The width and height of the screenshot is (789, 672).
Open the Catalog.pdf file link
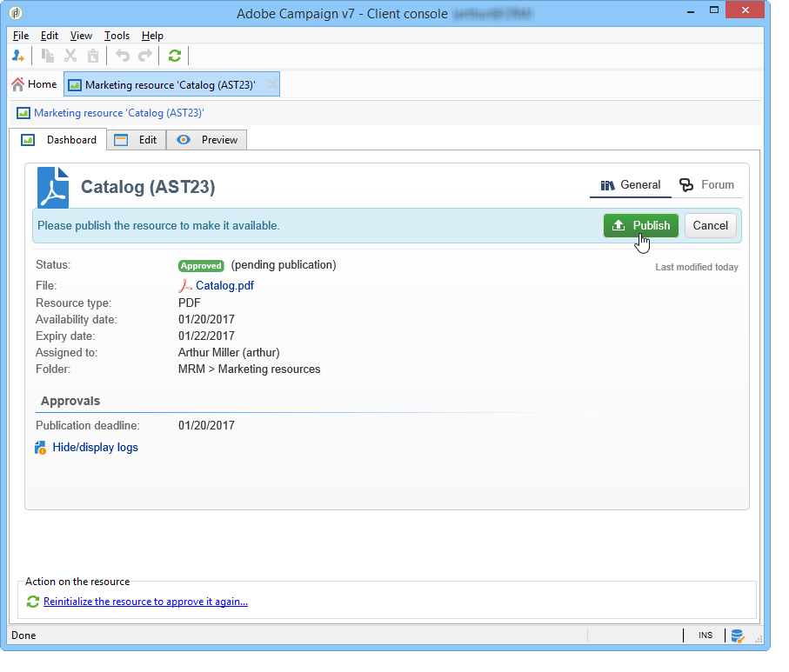point(225,286)
